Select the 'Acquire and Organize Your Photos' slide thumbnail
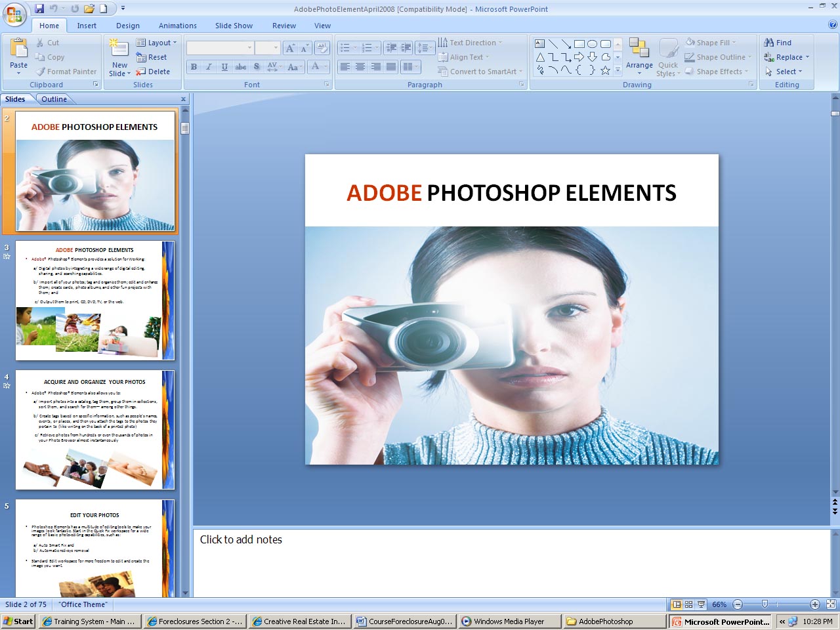The image size is (840, 630). [x=94, y=430]
